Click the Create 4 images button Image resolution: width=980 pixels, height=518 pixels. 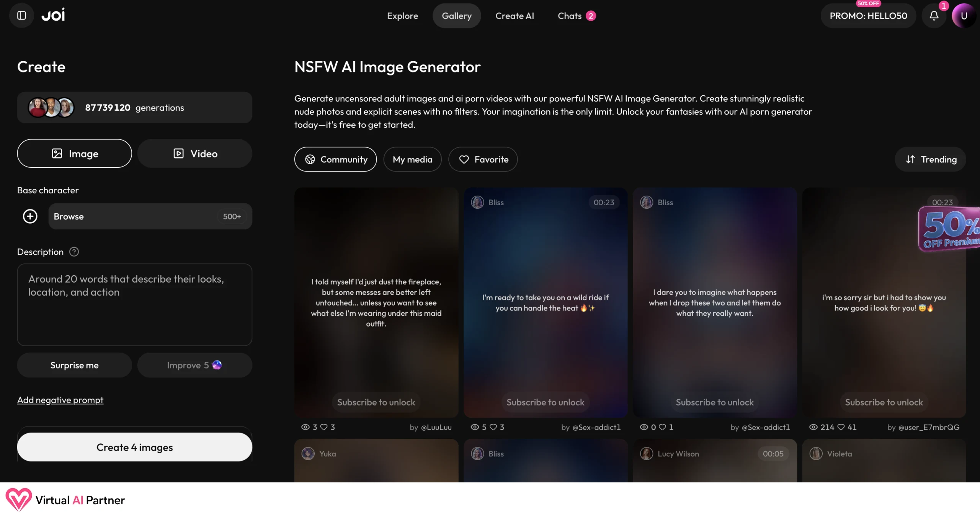click(x=134, y=447)
